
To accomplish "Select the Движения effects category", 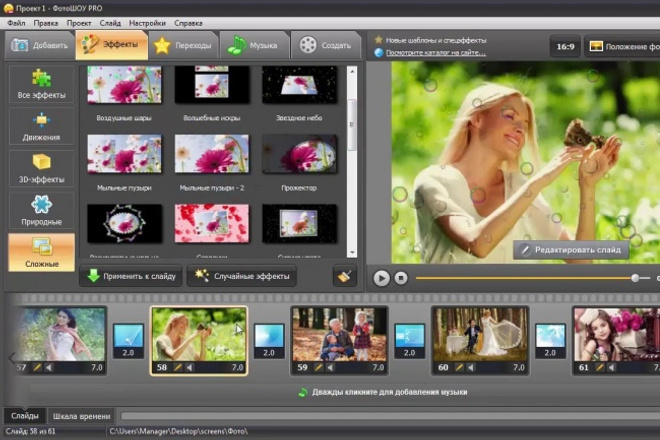I will (x=41, y=126).
